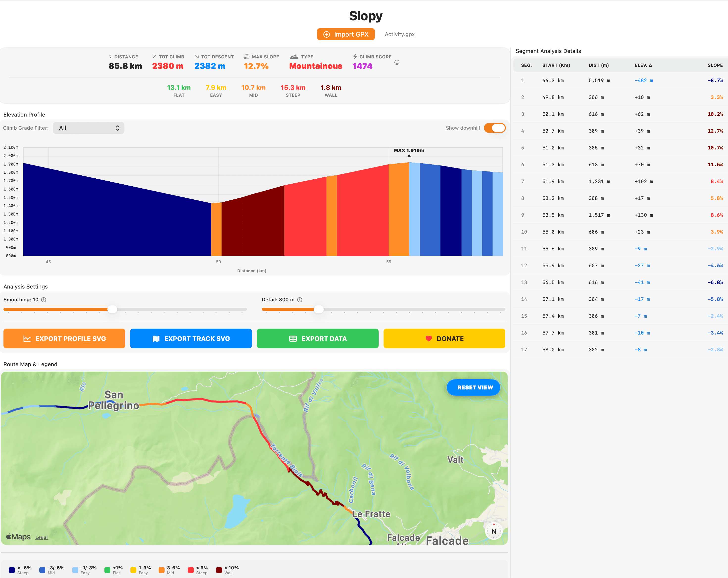
Task: Click Export Profile SVG button
Action: coord(64,338)
